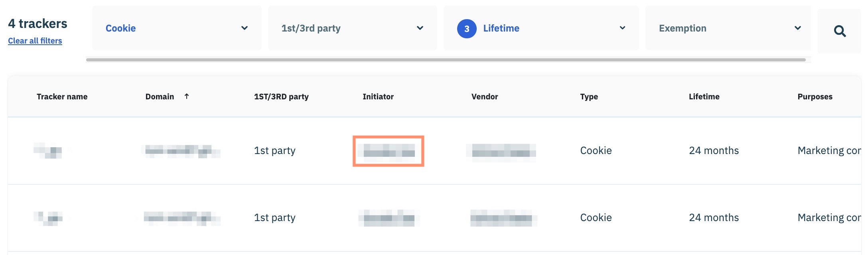Image resolution: width=868 pixels, height=255 pixels.
Task: Click the Type column header
Action: point(589,97)
